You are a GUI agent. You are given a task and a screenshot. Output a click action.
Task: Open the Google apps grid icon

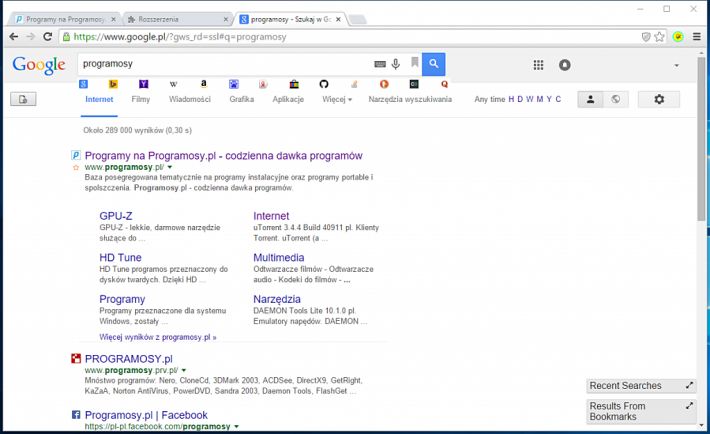538,65
